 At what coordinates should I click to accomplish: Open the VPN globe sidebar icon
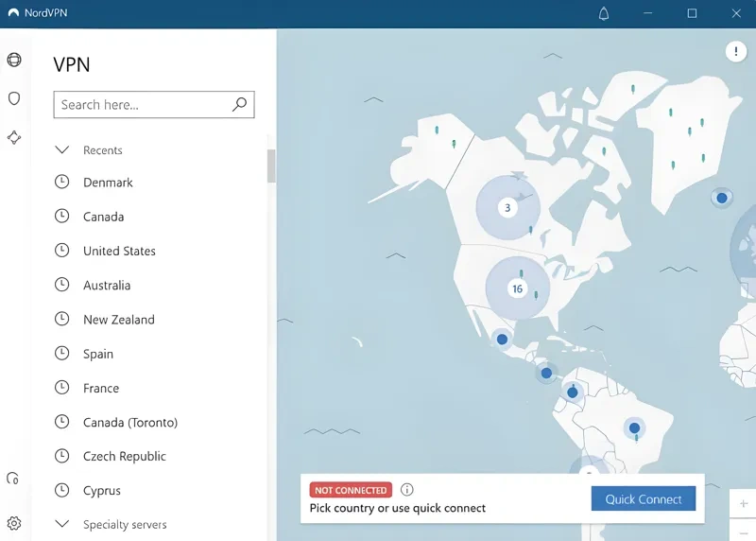[14, 60]
